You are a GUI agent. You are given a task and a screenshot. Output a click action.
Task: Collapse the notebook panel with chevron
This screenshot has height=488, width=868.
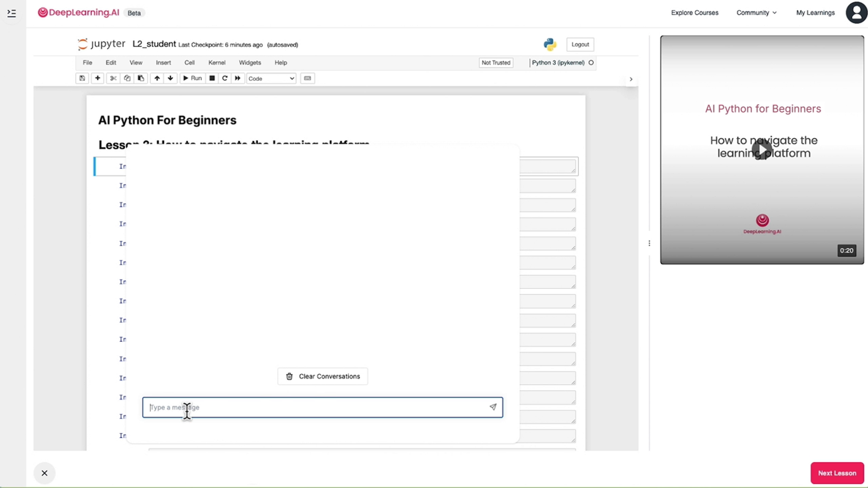[631, 79]
